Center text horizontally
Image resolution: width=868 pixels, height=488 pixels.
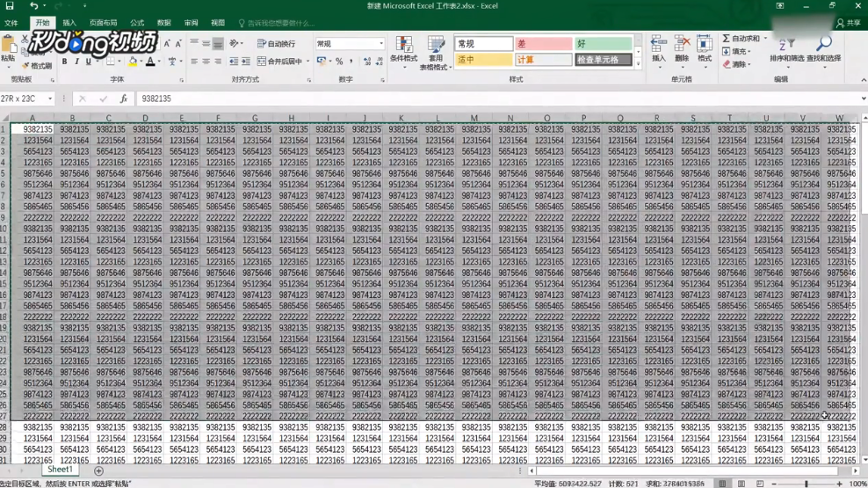tap(206, 62)
